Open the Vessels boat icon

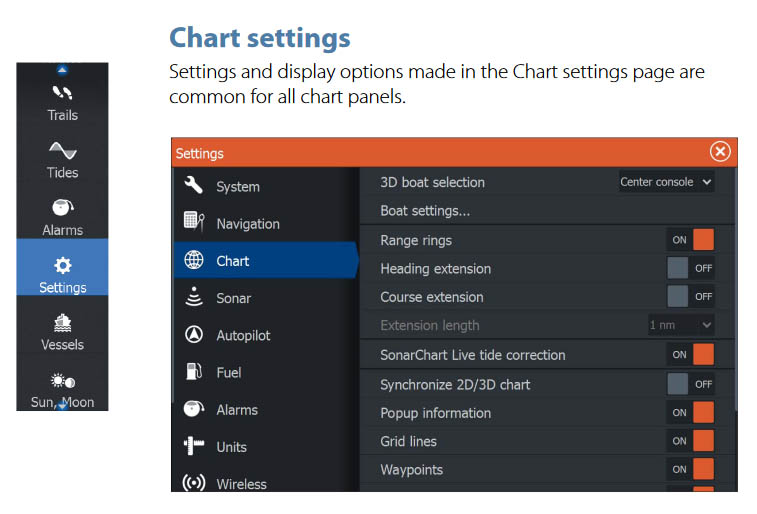pyautogui.click(x=62, y=323)
